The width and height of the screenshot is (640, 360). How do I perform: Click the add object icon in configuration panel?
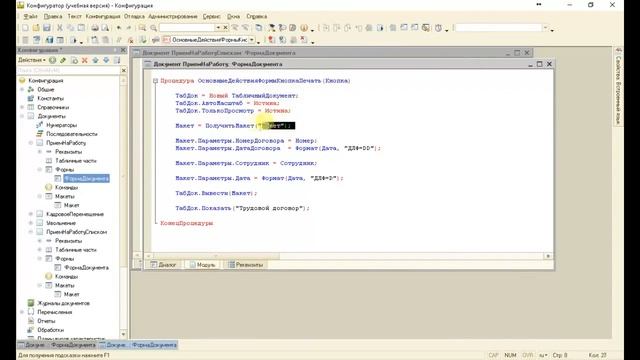[74, 60]
